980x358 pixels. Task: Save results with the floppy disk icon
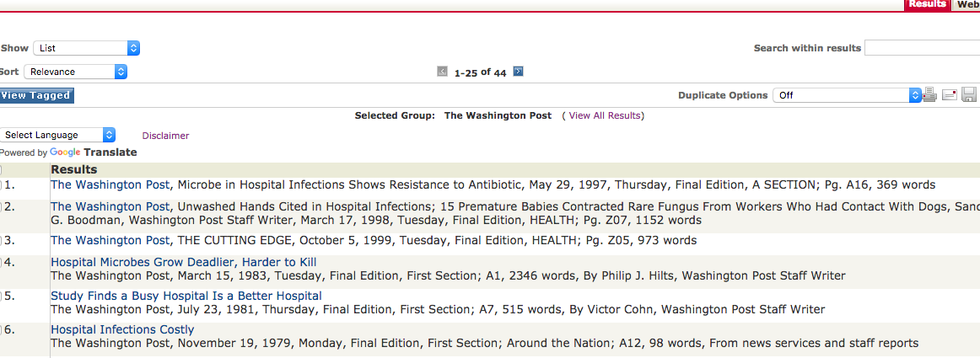(x=969, y=95)
